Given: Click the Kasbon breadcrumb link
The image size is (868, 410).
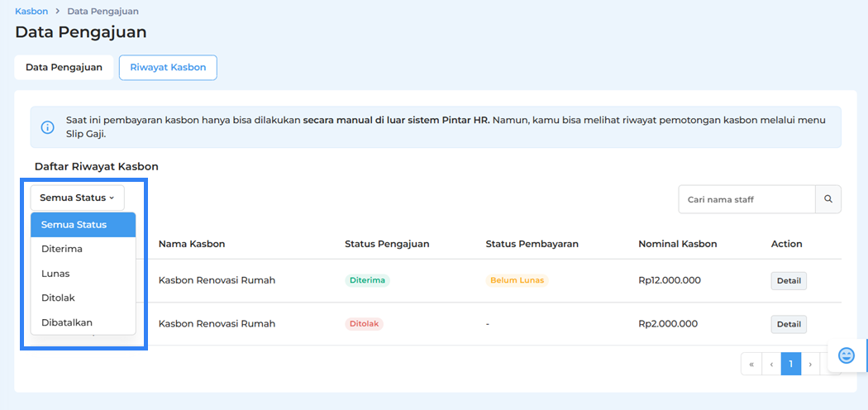Looking at the screenshot, I should 31,12.
